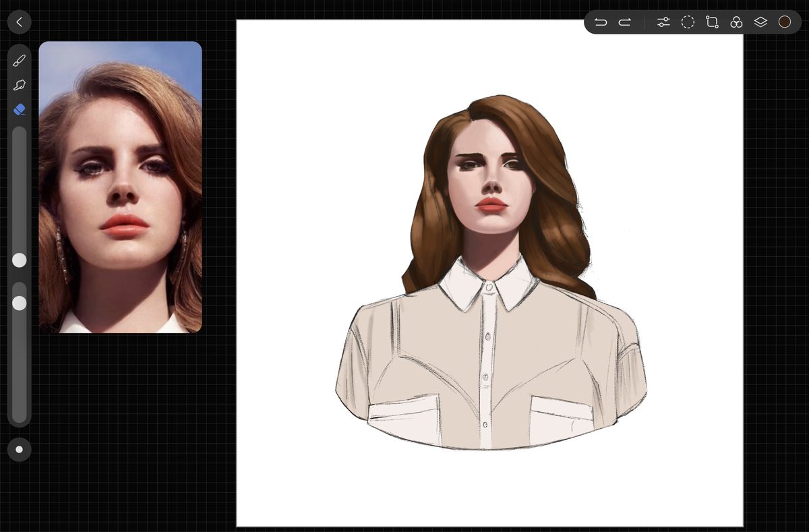The width and height of the screenshot is (809, 532).
Task: Activate the transform tool
Action: pyautogui.click(x=712, y=22)
